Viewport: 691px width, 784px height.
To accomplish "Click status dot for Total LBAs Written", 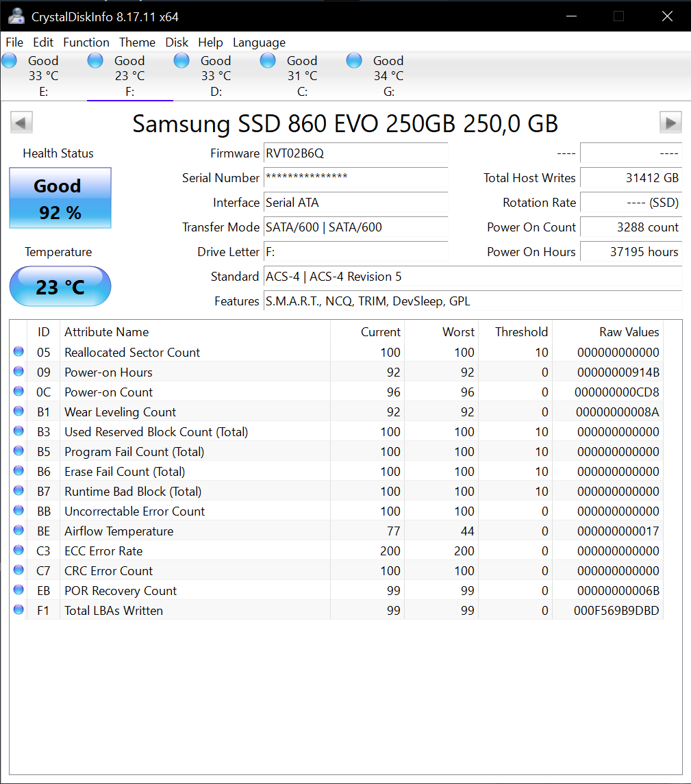I will [x=18, y=609].
